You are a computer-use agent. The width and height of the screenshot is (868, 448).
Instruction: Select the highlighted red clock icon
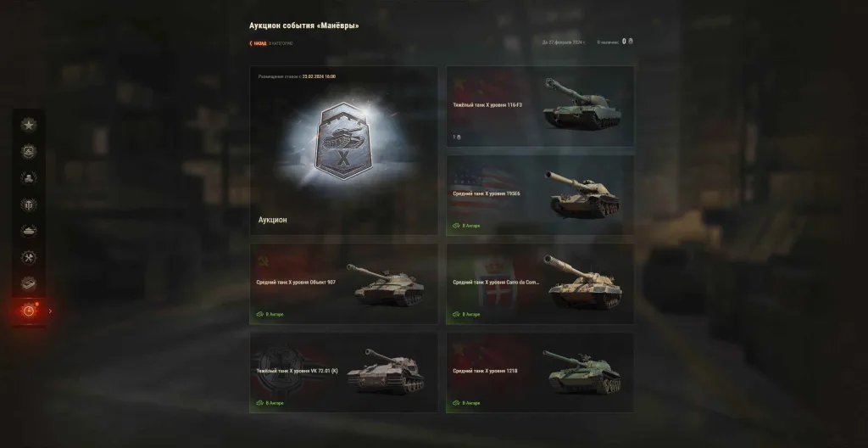29,311
